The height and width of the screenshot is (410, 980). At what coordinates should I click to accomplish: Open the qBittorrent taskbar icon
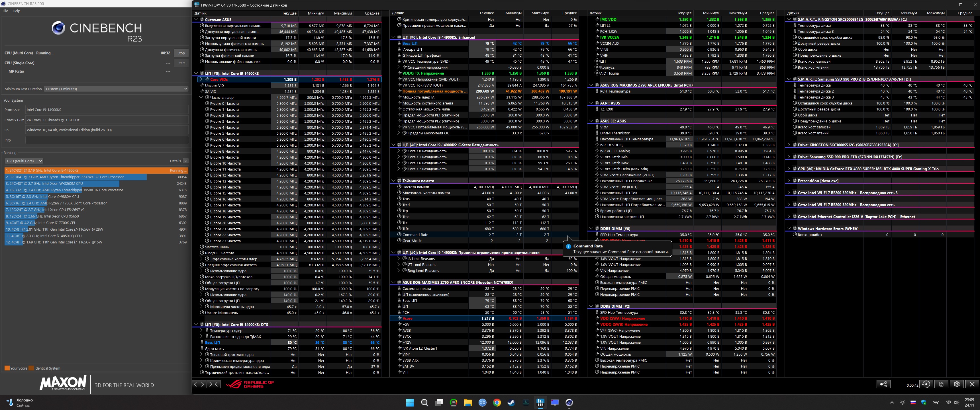(x=482, y=402)
